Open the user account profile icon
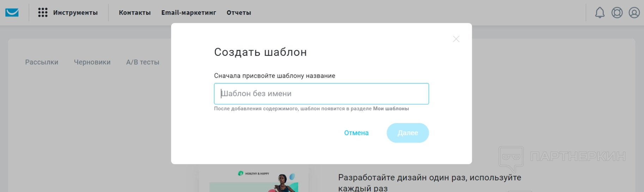644x192 pixels. (x=634, y=13)
